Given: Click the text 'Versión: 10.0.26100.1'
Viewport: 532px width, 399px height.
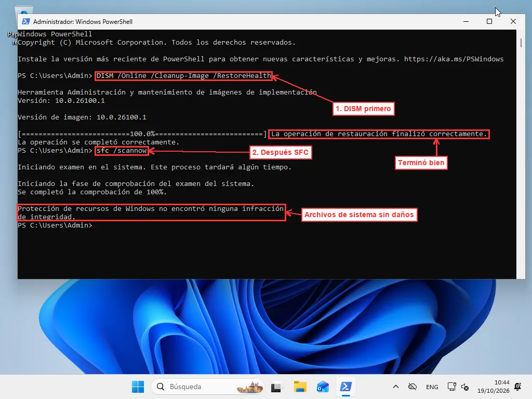Looking at the screenshot, I should tap(61, 100).
